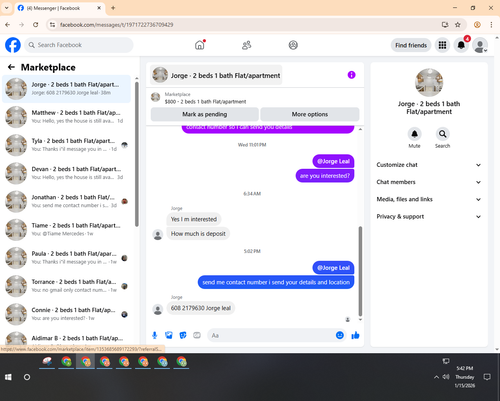Open the Connie conversation in the list
The image size is (500, 401).
(66, 314)
